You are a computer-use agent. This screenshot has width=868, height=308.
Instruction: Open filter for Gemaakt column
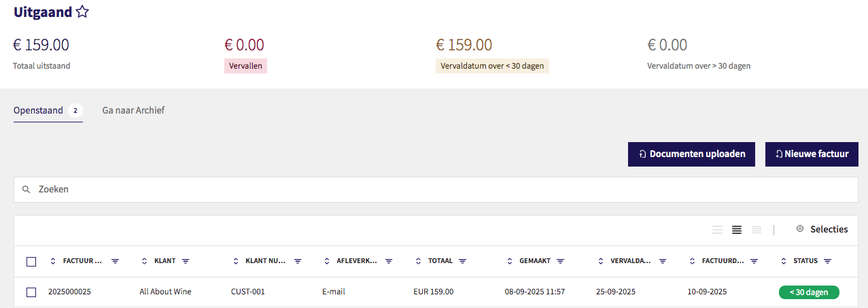pos(560,261)
